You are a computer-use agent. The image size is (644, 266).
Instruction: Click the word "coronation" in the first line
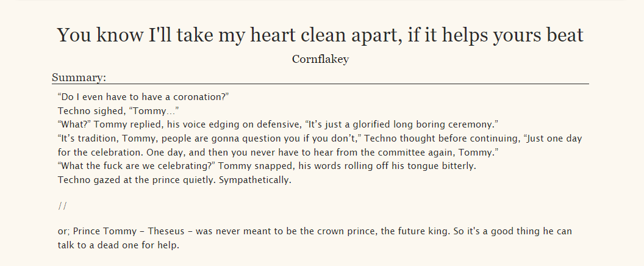pos(199,97)
